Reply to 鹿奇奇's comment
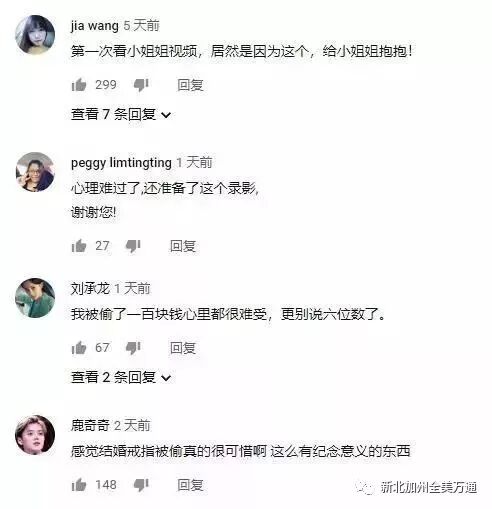This screenshot has height=509, width=492. click(x=190, y=485)
